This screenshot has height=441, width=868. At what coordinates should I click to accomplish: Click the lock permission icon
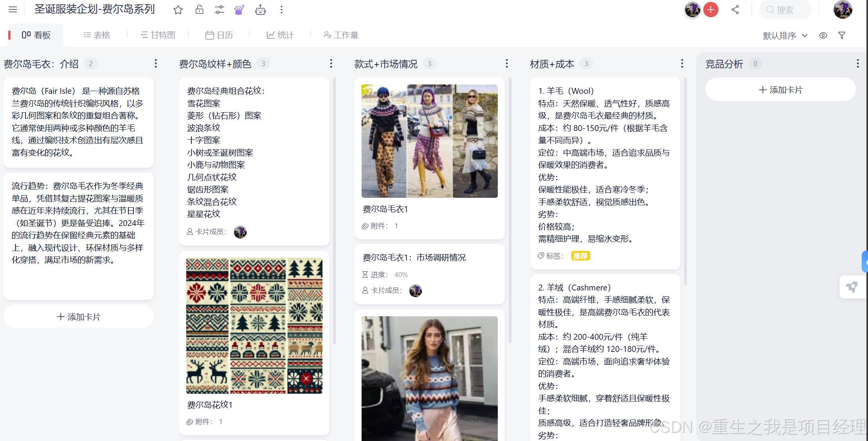[x=199, y=10]
